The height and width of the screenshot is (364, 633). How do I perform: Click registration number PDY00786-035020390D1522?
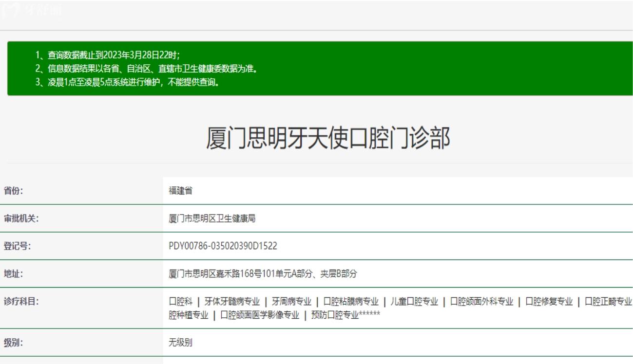[x=223, y=246]
